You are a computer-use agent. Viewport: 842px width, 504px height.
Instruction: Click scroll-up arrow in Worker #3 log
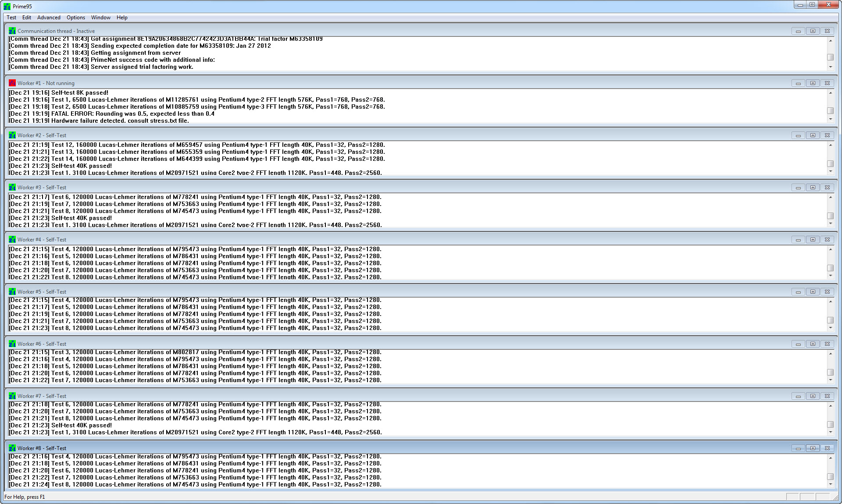tap(830, 197)
